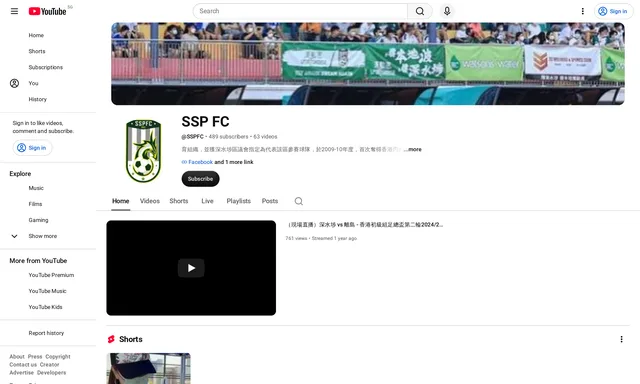Click the channel banner image
The image size is (640, 384).
tap(368, 64)
